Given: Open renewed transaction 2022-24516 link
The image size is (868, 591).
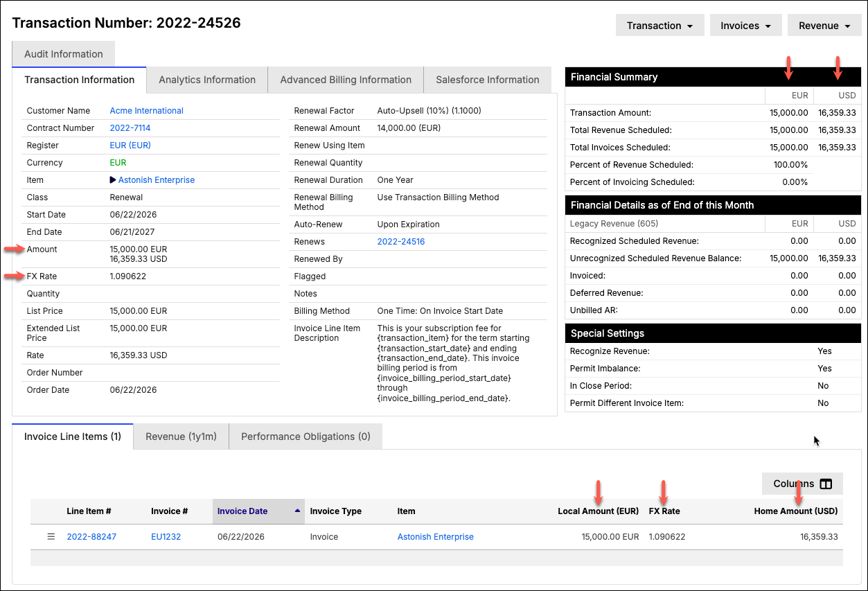Looking at the screenshot, I should tap(401, 242).
